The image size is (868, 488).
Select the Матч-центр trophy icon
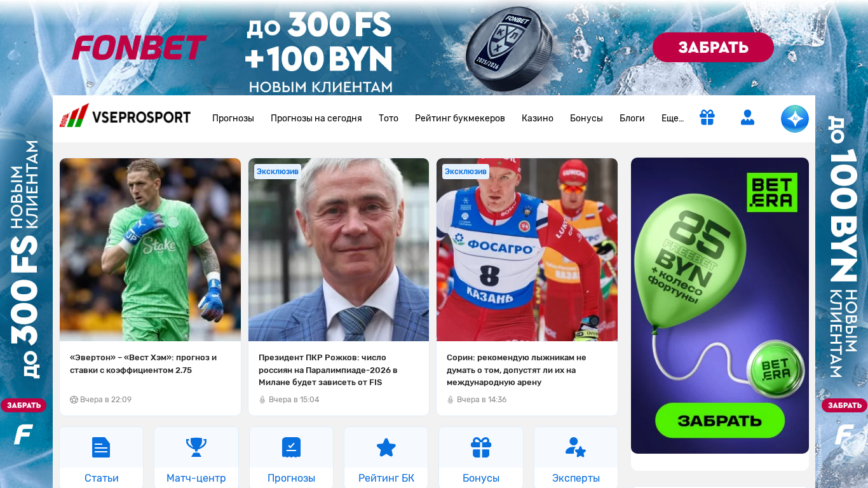tap(196, 447)
